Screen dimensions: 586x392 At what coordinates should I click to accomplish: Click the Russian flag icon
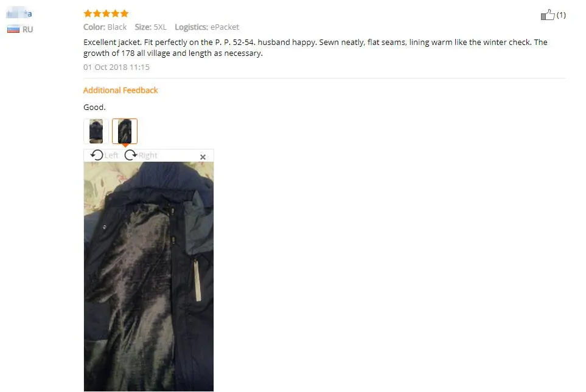[x=13, y=29]
